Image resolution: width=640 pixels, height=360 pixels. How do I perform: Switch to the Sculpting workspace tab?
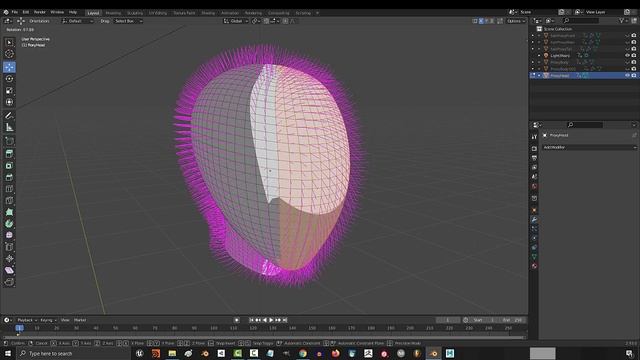[135, 13]
